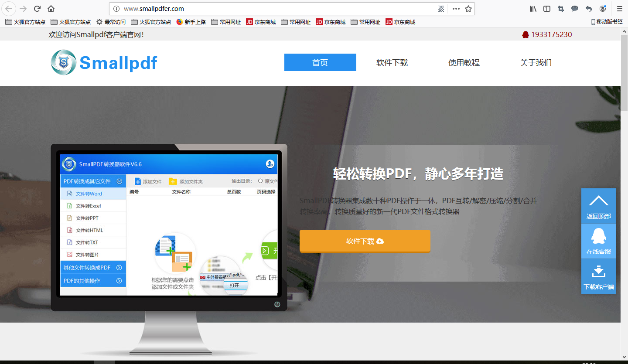Click the QQ number 1933175230
Image resolution: width=628 pixels, height=364 pixels.
pyautogui.click(x=551, y=34)
